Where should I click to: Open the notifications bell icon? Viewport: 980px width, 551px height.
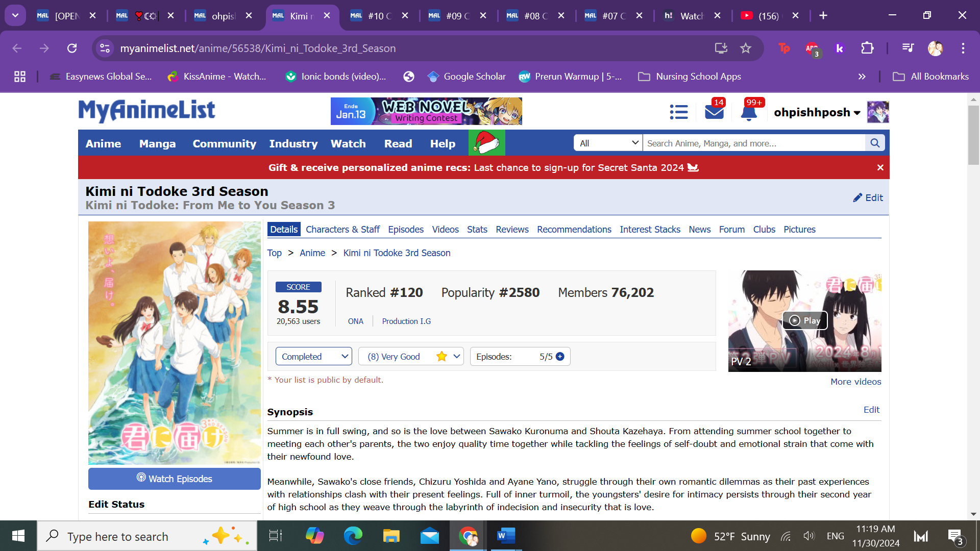pyautogui.click(x=749, y=112)
